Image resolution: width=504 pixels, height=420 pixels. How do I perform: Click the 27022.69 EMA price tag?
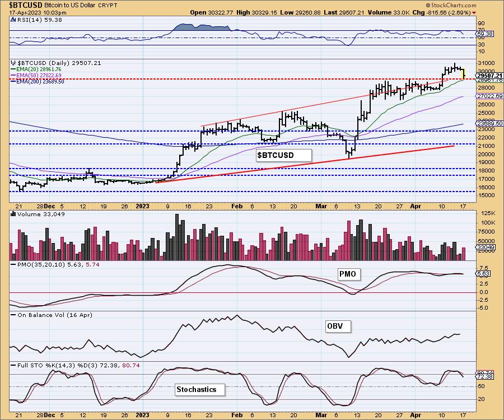point(490,96)
